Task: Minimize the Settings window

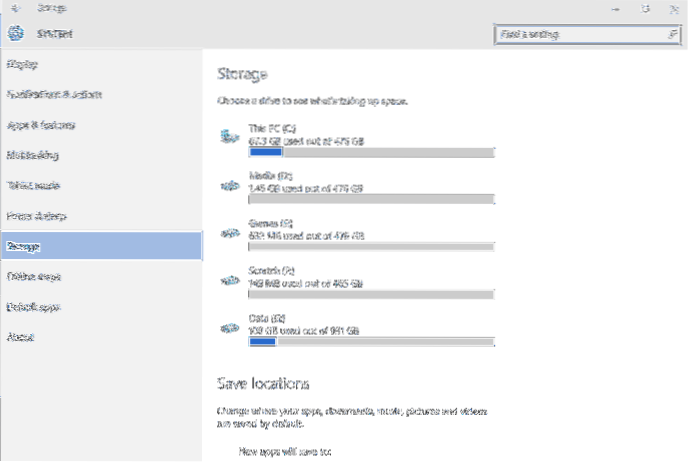Action: (x=616, y=9)
